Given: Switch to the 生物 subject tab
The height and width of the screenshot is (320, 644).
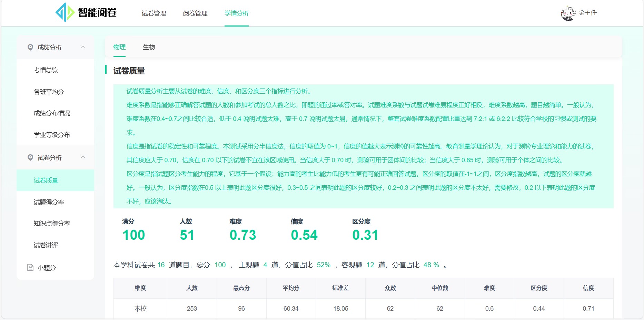Looking at the screenshot, I should [149, 47].
